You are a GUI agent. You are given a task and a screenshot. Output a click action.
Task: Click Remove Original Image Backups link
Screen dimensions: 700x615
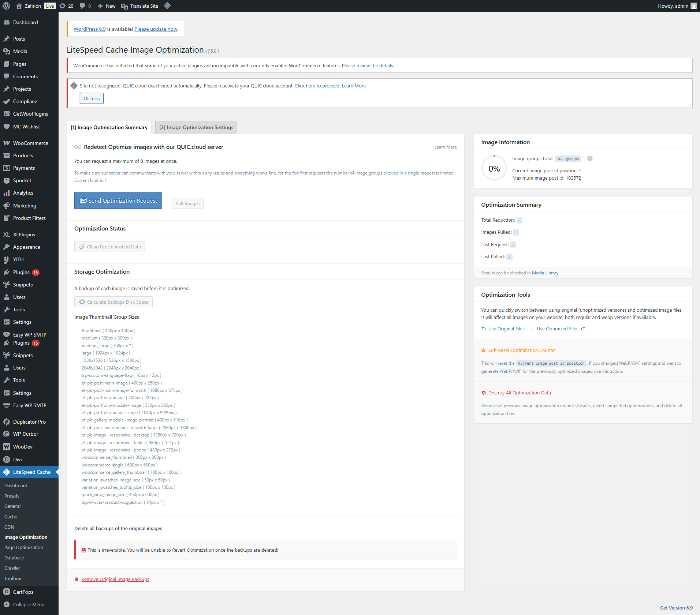point(115,579)
